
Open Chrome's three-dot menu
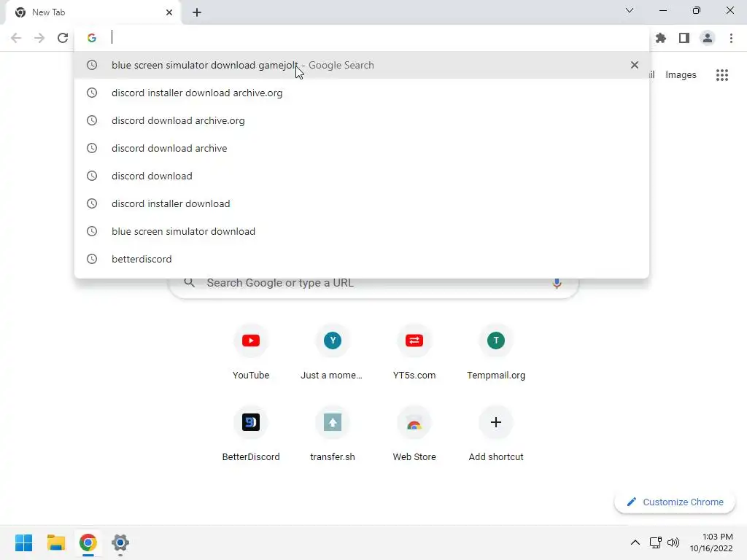click(x=731, y=38)
